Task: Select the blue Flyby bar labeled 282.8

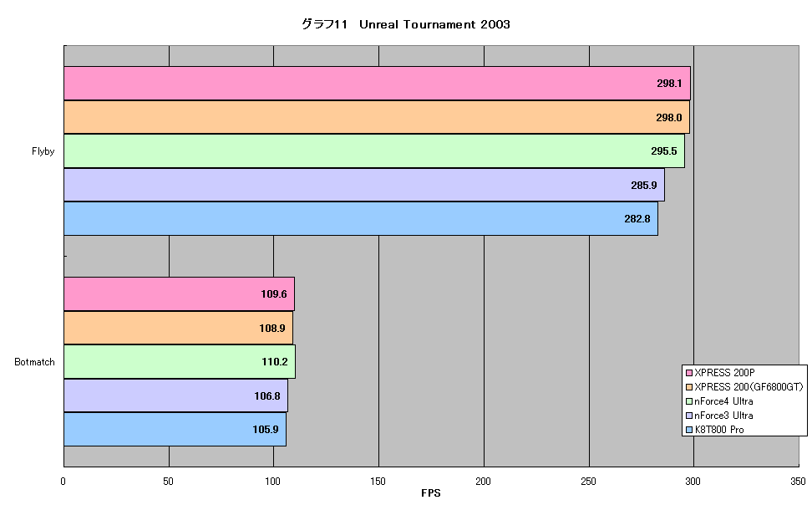Action: point(361,218)
